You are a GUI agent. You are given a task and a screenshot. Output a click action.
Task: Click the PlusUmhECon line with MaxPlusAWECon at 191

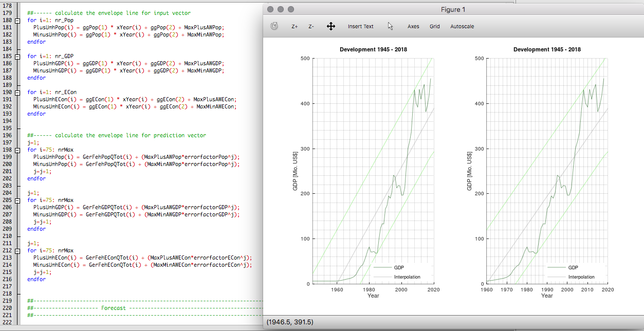(x=135, y=100)
